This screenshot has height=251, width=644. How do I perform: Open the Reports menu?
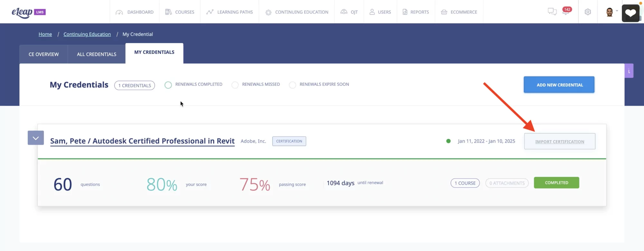[x=416, y=12]
